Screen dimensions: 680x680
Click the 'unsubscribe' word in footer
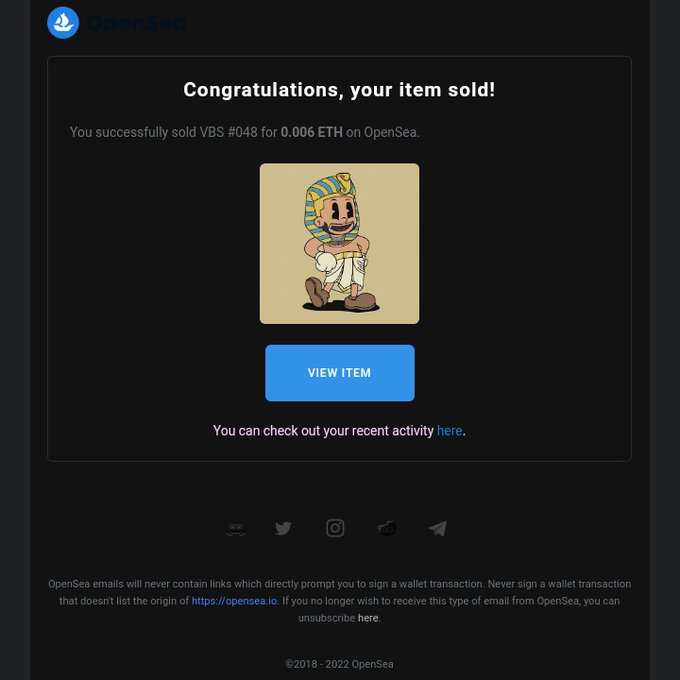pos(326,618)
